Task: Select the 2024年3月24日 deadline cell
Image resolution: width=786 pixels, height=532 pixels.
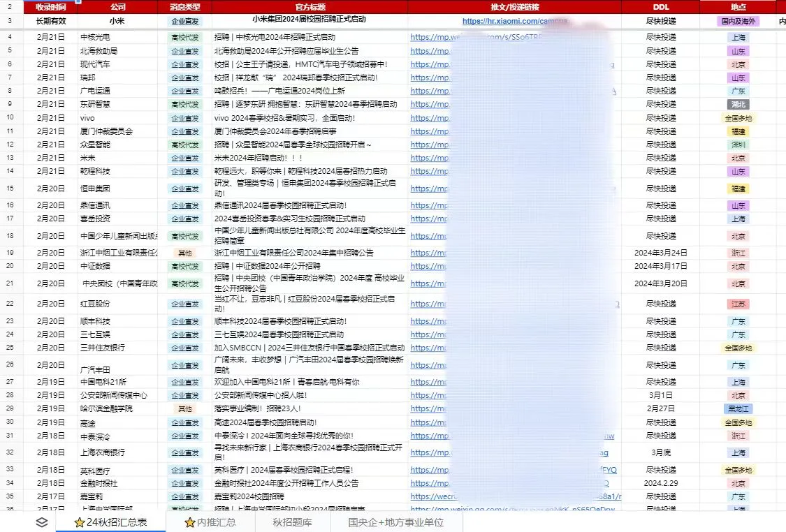Action: coord(661,253)
